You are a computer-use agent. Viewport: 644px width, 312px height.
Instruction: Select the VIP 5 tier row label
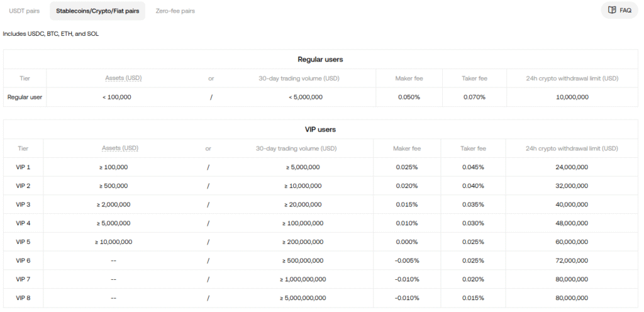[x=23, y=242]
